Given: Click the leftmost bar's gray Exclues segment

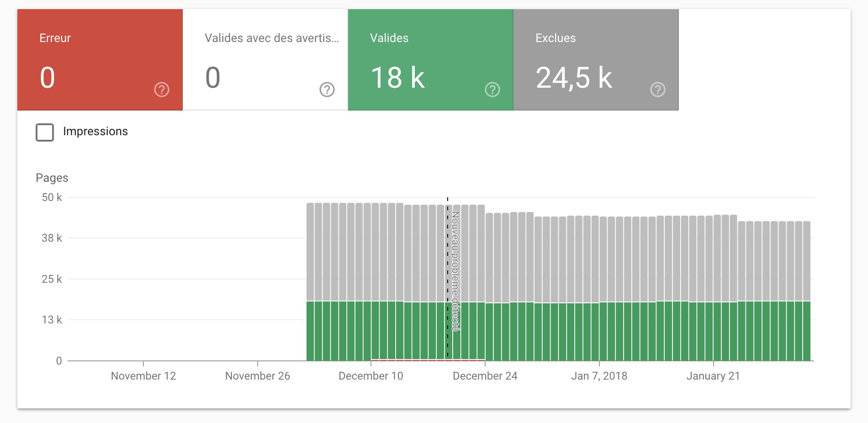Looking at the screenshot, I should 310,251.
